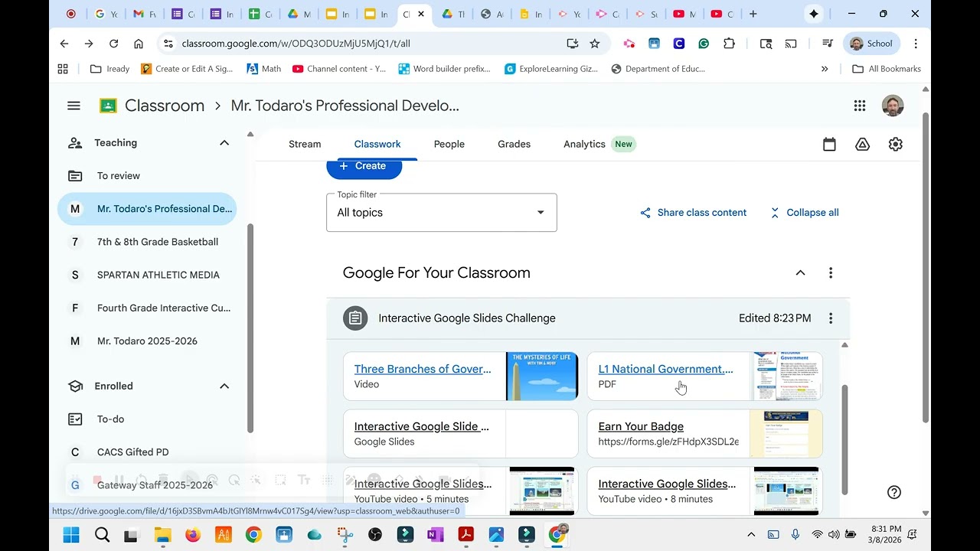Open the Windows Start menu
This screenshot has width=980, height=551.
(71, 535)
